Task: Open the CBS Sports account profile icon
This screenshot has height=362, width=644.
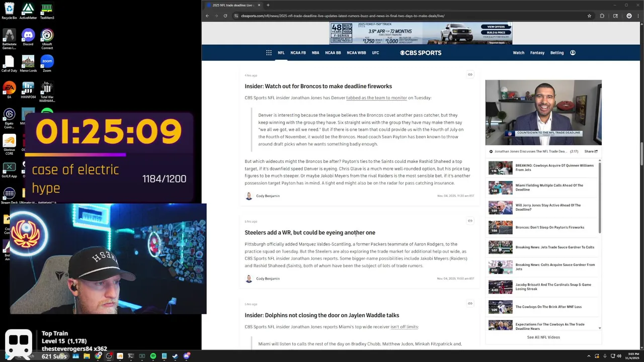Action: (573, 53)
